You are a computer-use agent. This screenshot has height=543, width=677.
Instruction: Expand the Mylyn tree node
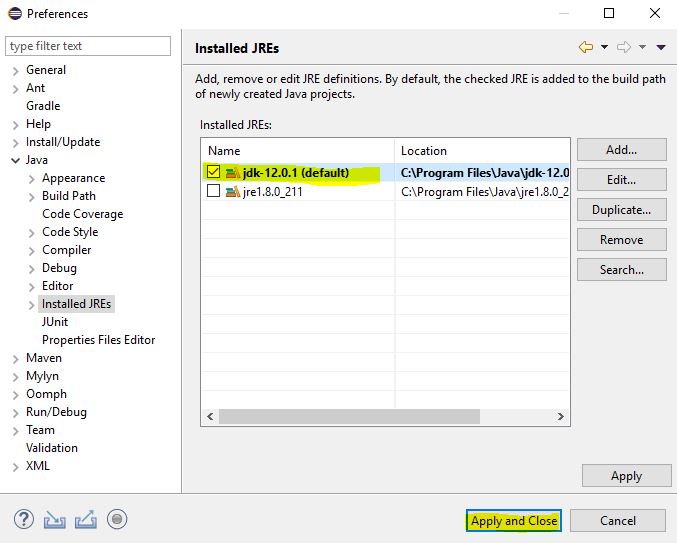click(x=16, y=377)
